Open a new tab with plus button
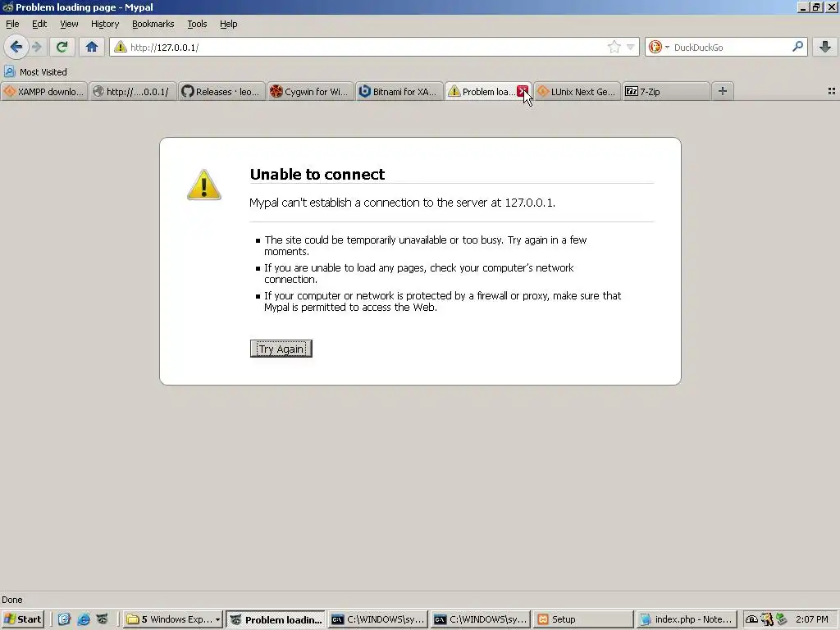Viewport: 840px width, 630px height. 722,91
